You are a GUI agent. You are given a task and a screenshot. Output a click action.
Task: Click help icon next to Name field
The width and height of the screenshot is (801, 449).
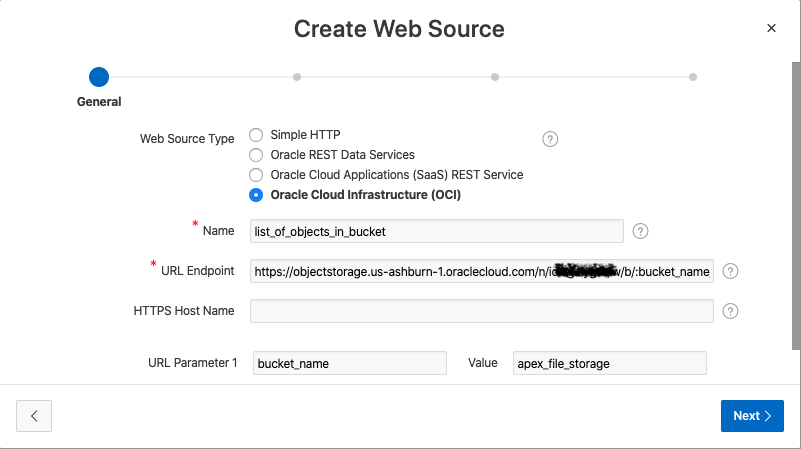pos(641,231)
